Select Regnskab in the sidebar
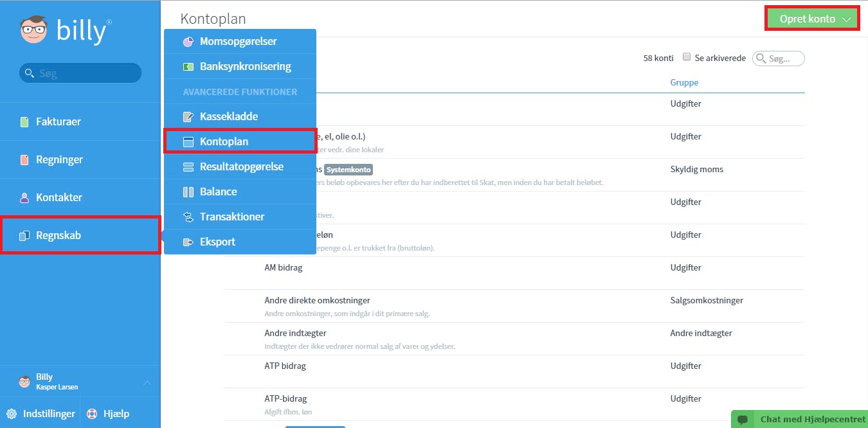Image resolution: width=868 pixels, height=428 pixels. 80,236
